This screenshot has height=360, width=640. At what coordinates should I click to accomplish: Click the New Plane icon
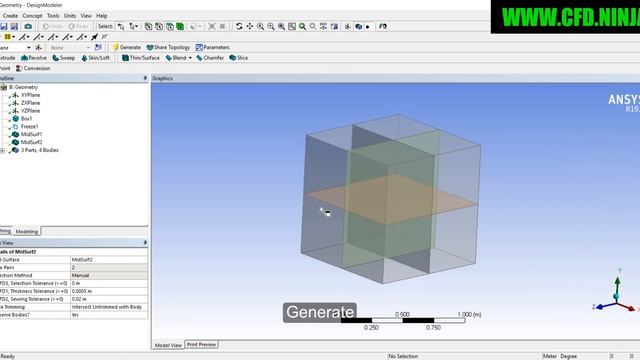tap(38, 47)
